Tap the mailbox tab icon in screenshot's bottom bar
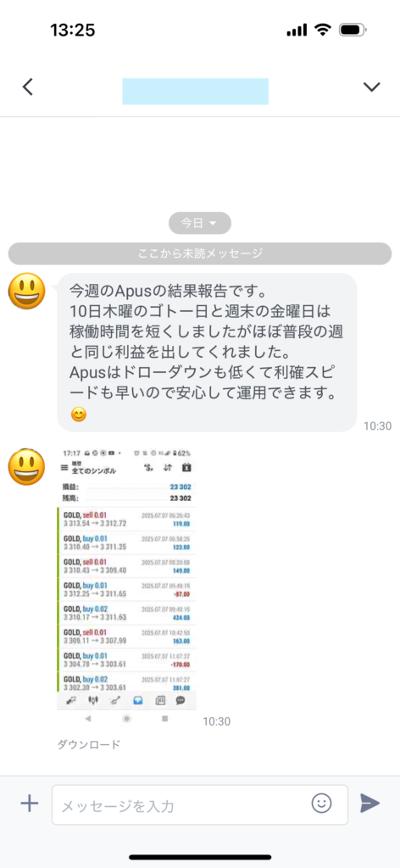 [x=138, y=700]
